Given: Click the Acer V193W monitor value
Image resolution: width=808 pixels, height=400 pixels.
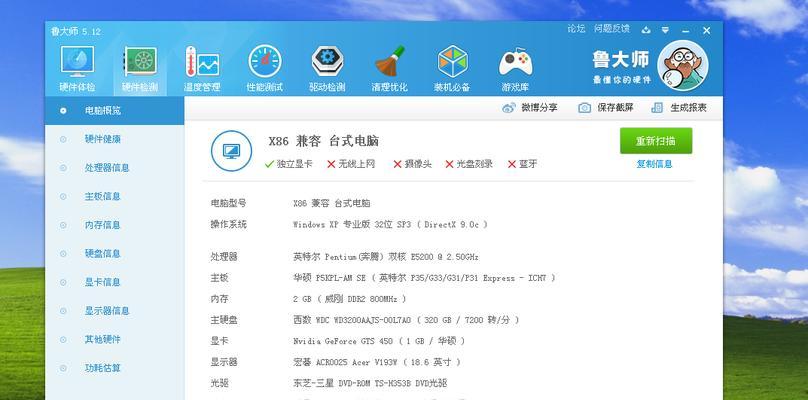Looking at the screenshot, I should click(377, 362).
